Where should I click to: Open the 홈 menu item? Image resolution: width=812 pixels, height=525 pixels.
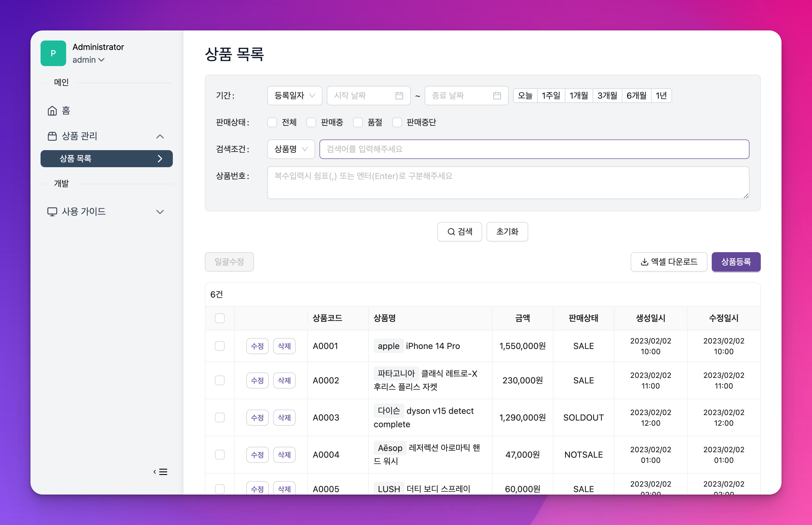(x=66, y=111)
